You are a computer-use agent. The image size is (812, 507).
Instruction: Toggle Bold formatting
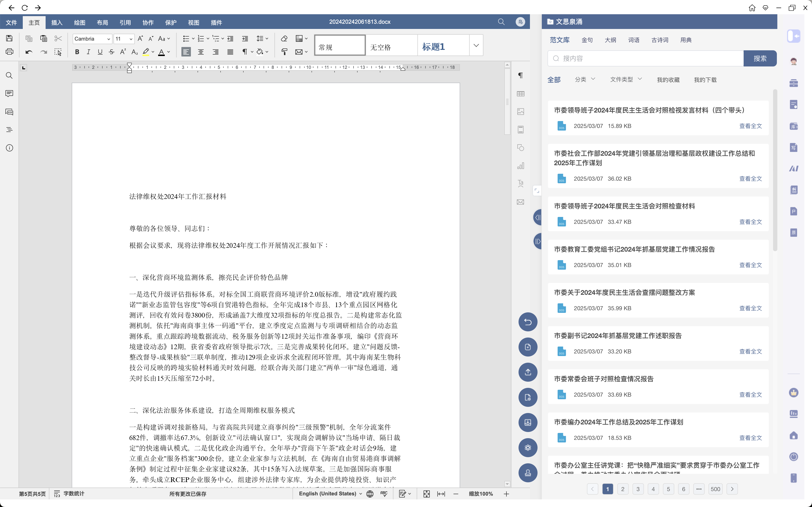tap(77, 52)
